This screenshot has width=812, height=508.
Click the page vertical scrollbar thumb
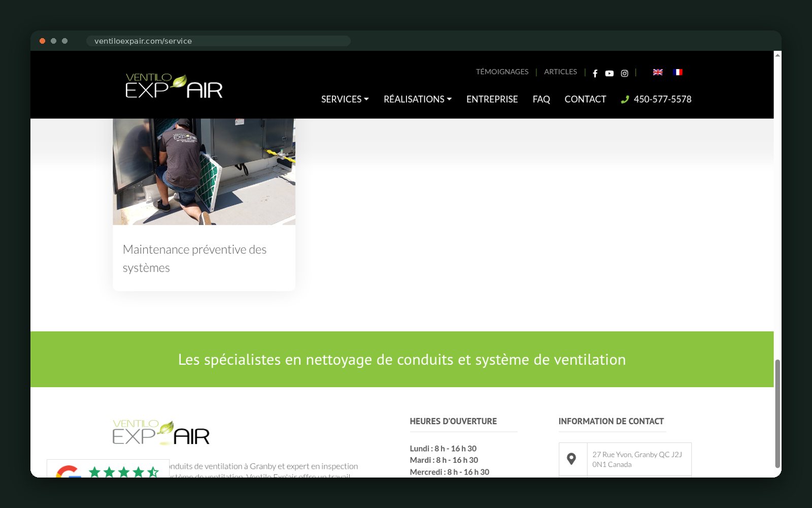point(777,414)
